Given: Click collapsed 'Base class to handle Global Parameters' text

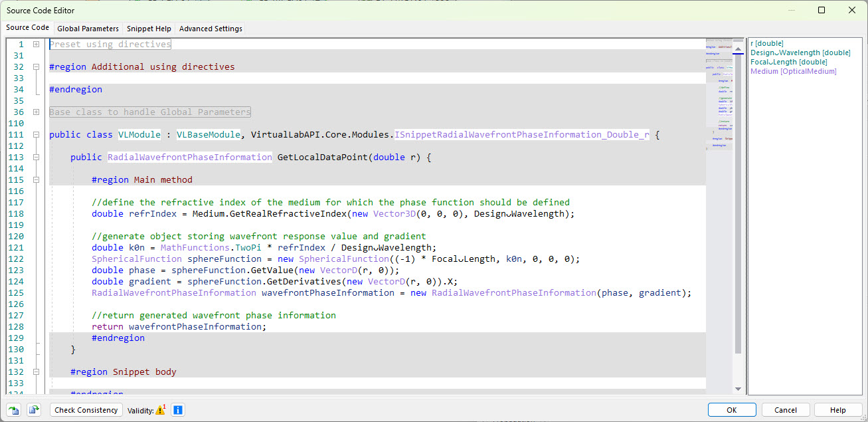Looking at the screenshot, I should click(150, 112).
